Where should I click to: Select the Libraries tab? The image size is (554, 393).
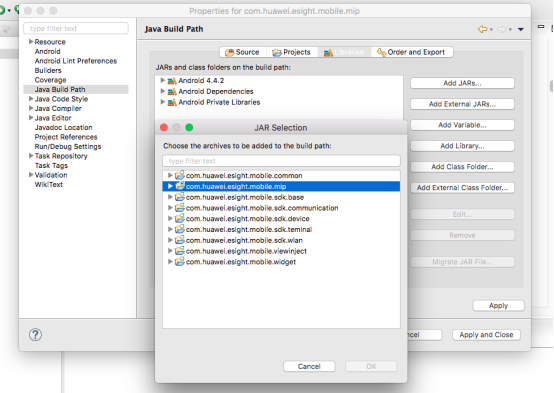[344, 52]
